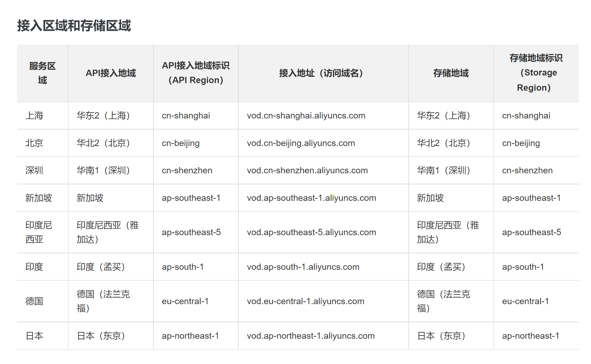Click 德国 in the service region column

point(34,301)
